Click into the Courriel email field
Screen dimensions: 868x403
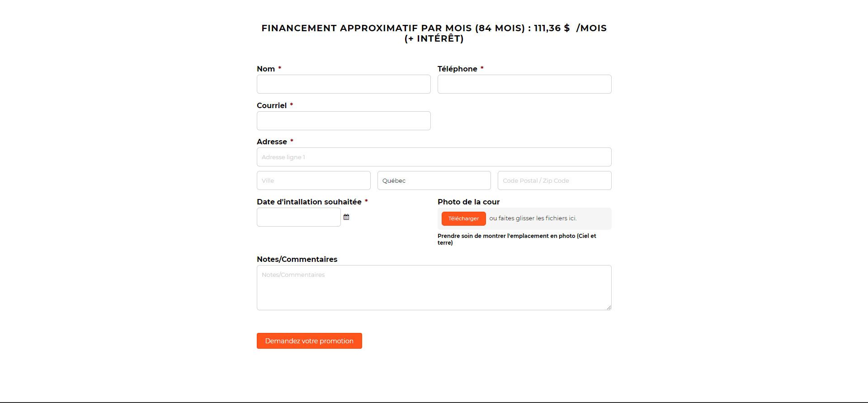344,121
